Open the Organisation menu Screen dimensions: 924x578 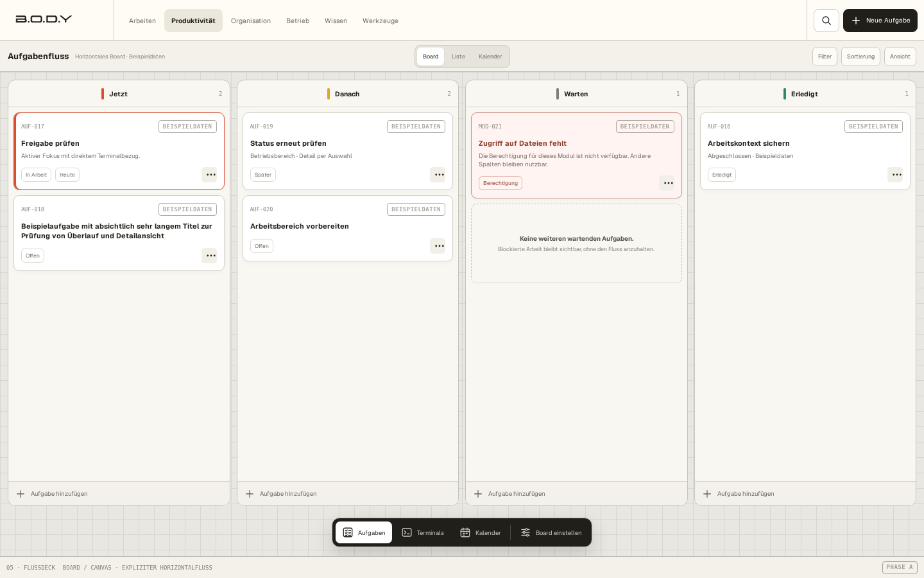click(251, 21)
